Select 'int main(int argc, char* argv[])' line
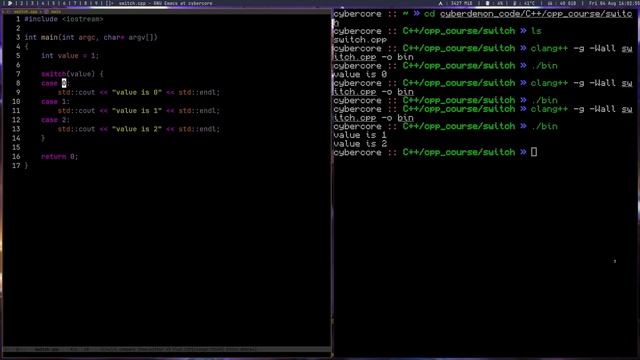The height and width of the screenshot is (360, 640). tap(91, 38)
